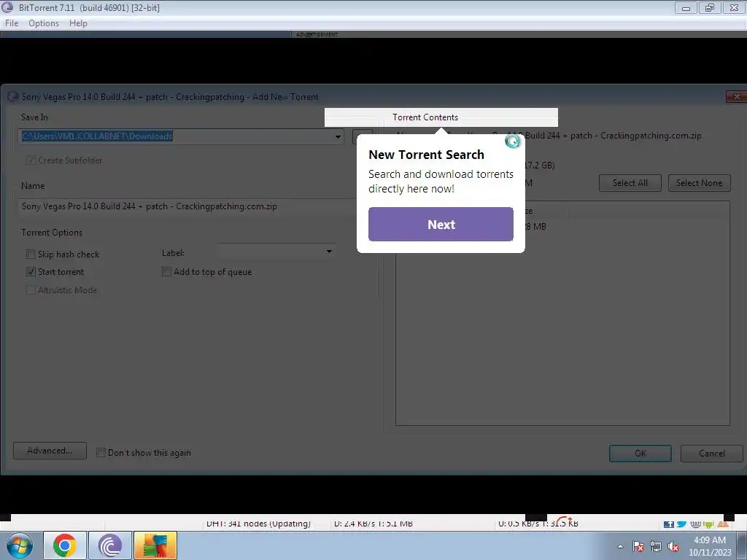Click the upload speed status entry
Image resolution: width=747 pixels, height=560 pixels.
click(x=538, y=524)
